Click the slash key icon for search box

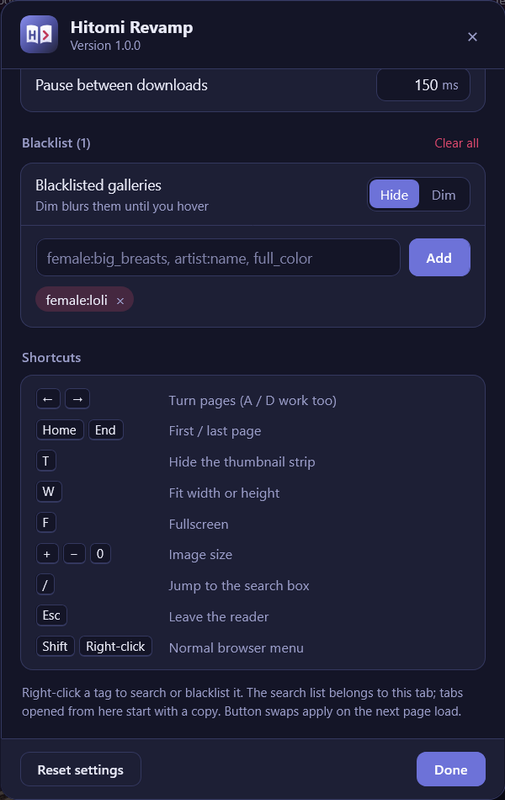(45, 585)
